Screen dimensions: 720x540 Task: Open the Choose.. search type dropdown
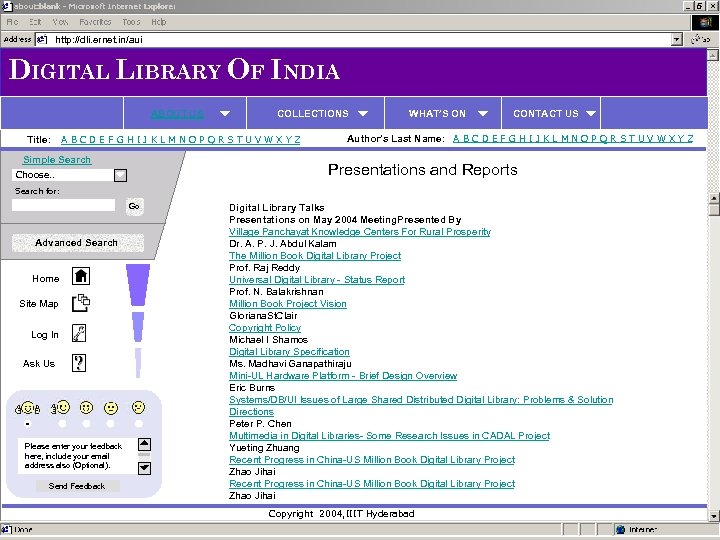click(x=120, y=175)
